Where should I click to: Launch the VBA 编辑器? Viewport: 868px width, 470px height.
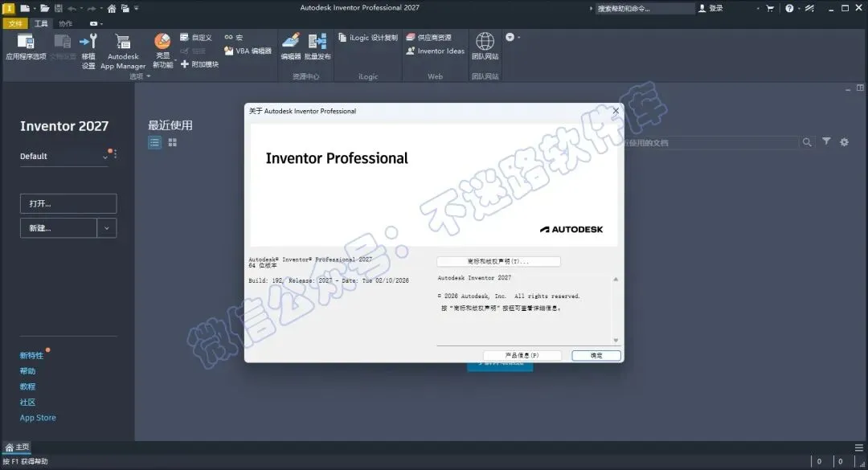pyautogui.click(x=248, y=51)
